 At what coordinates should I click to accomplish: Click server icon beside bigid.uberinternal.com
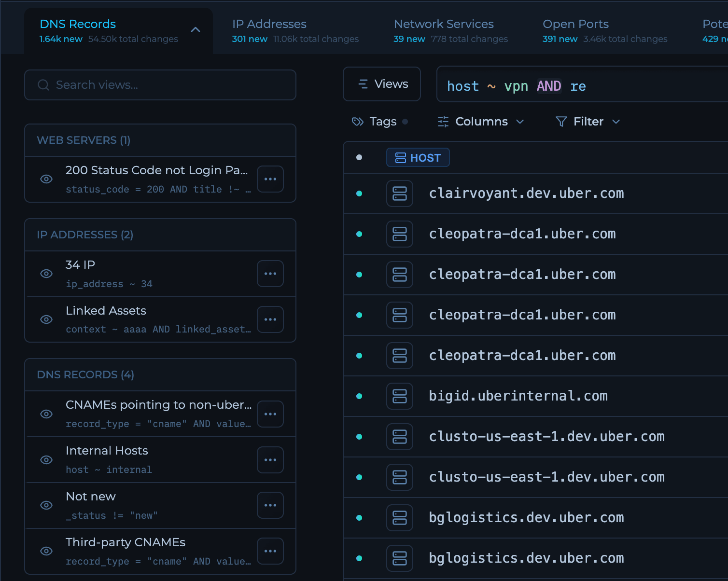coord(400,396)
